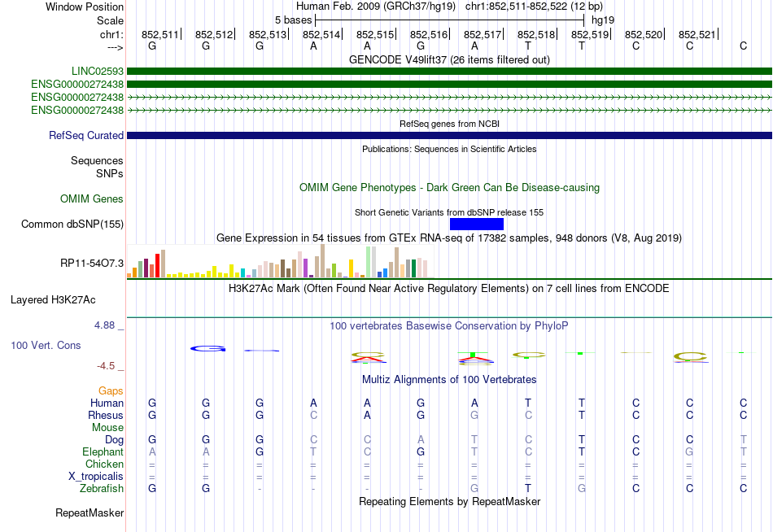
Task: Click the SNPs track label
Action: [110, 173]
